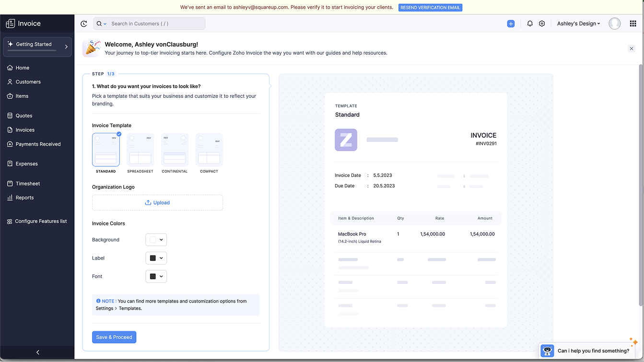Open the Expenses section
The width and height of the screenshot is (644, 362).
coord(26,163)
